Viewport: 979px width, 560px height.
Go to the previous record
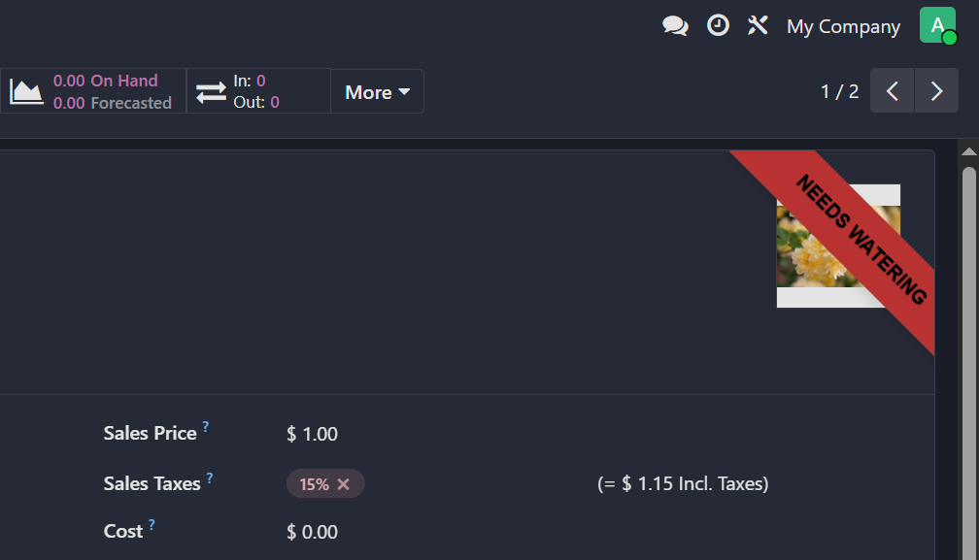click(893, 91)
